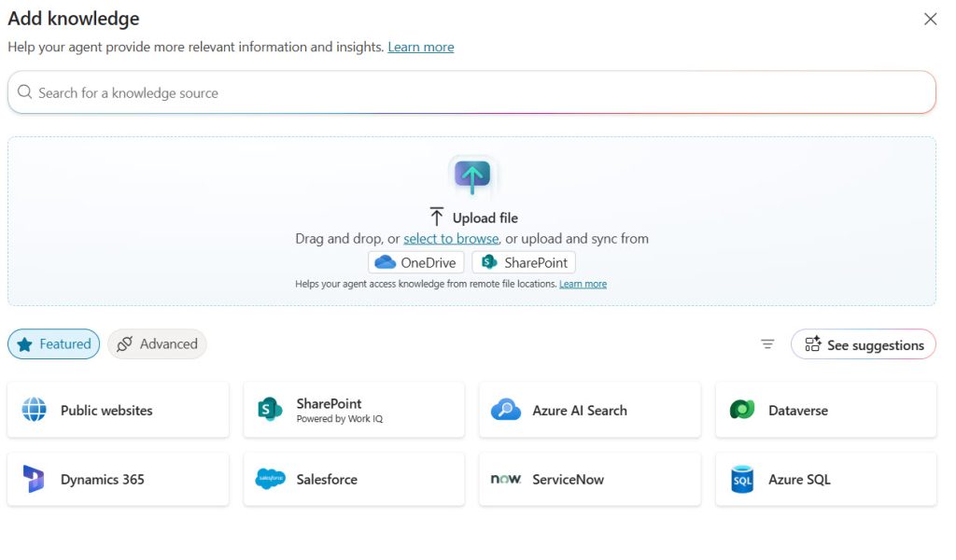
Task: Click the "Powered by Work IQ" text
Action: click(340, 419)
